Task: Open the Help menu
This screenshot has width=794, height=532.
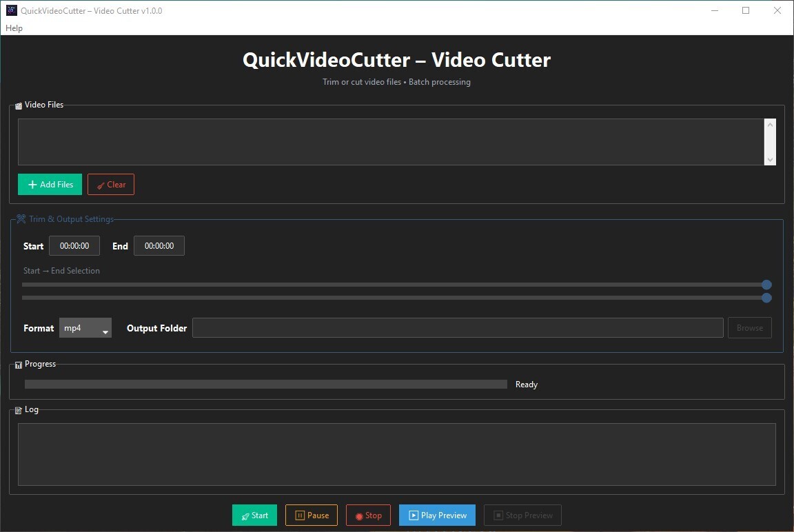Action: 14,28
